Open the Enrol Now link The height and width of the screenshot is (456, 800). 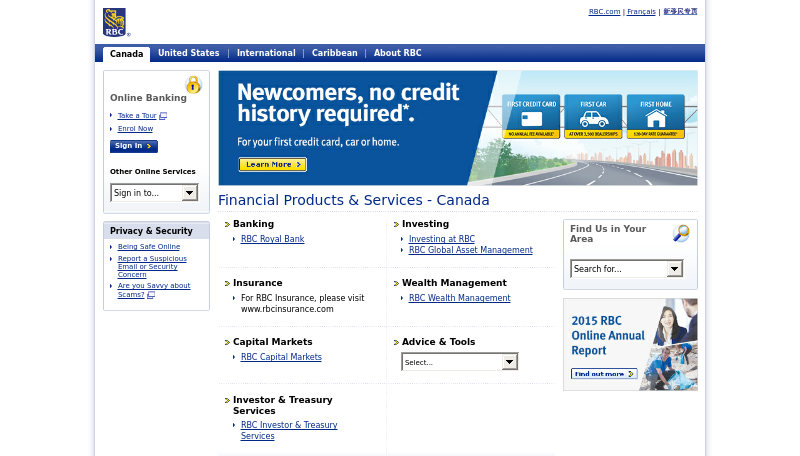[135, 129]
